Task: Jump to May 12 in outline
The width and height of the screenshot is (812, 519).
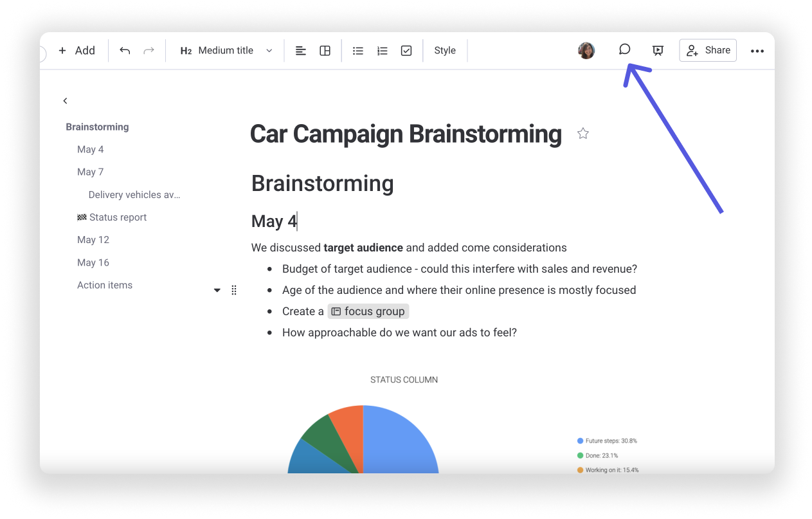Action: coord(93,240)
